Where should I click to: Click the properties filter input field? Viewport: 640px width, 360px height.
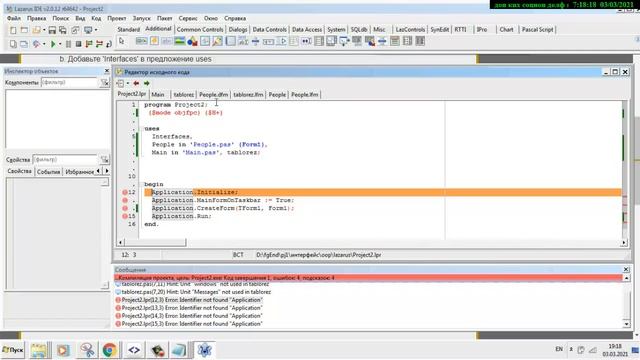tap(65, 160)
